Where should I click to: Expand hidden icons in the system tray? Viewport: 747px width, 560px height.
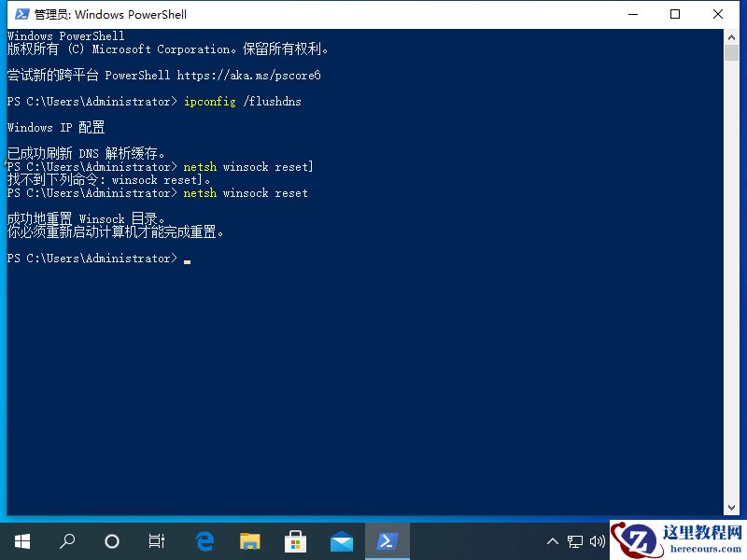pyautogui.click(x=555, y=541)
